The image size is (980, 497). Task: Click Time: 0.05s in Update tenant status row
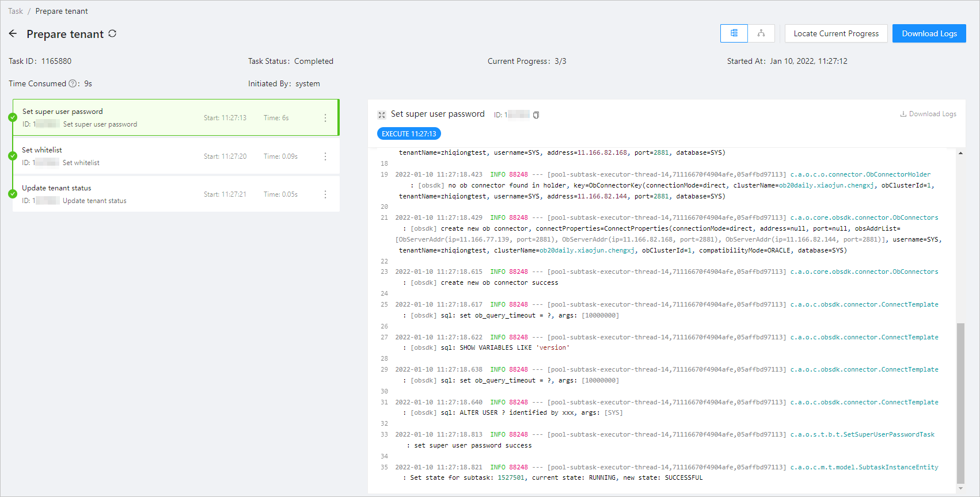pyautogui.click(x=280, y=194)
